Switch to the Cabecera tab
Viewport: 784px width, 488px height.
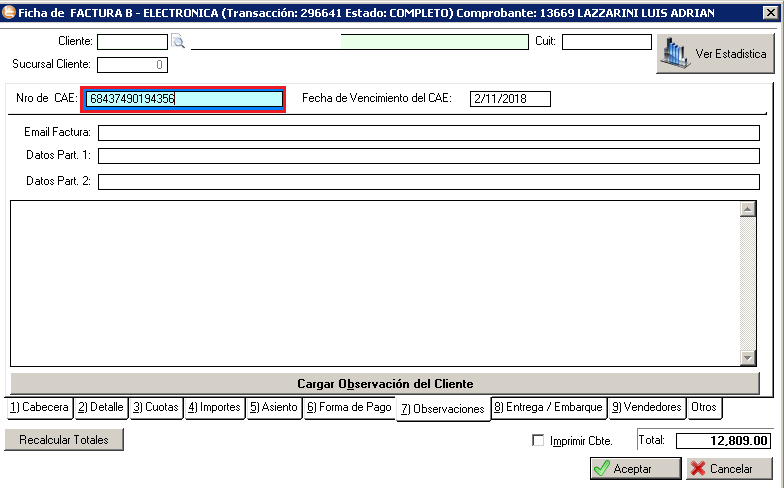click(39, 407)
